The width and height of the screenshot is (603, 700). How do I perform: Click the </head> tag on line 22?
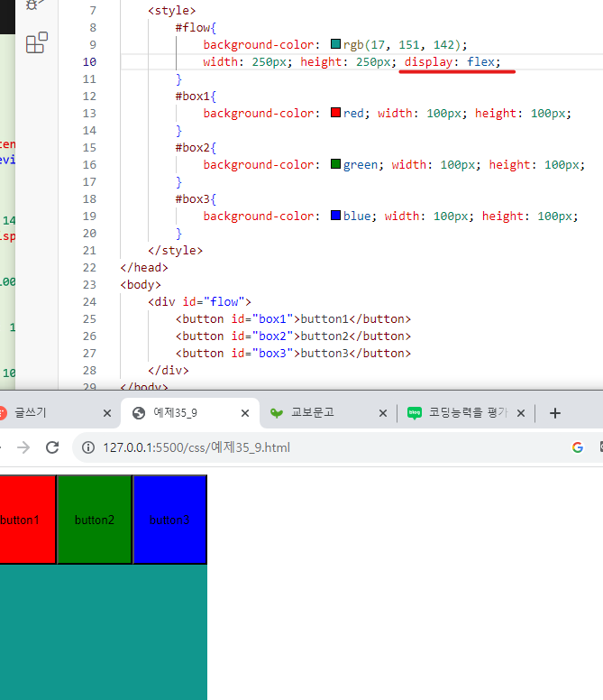(x=144, y=267)
